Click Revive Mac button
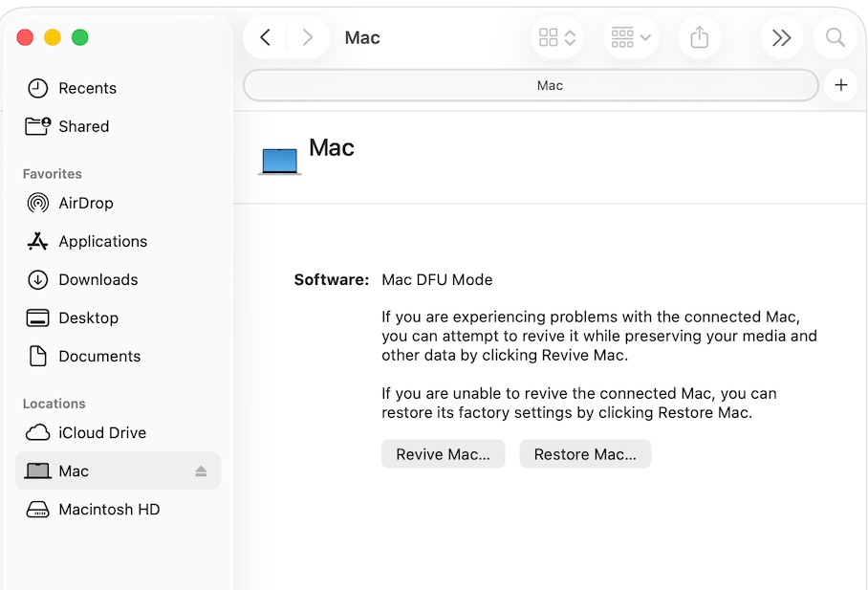 click(x=443, y=454)
